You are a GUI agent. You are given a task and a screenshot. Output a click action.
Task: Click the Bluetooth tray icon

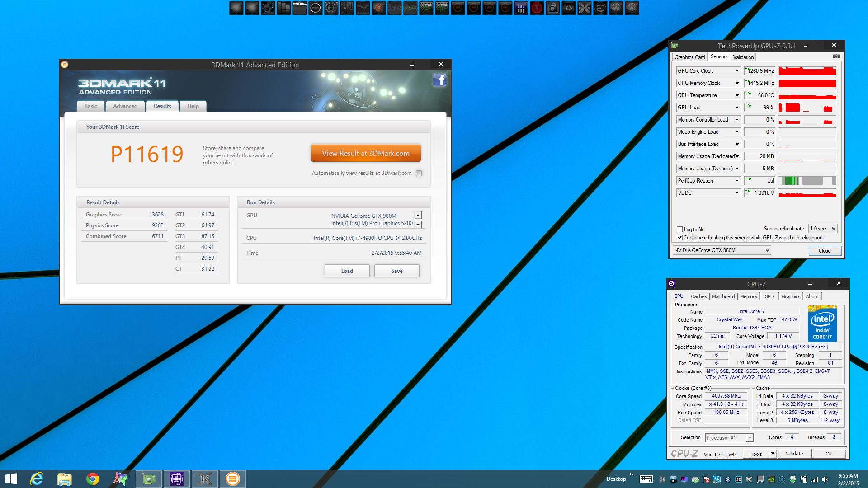click(x=727, y=479)
